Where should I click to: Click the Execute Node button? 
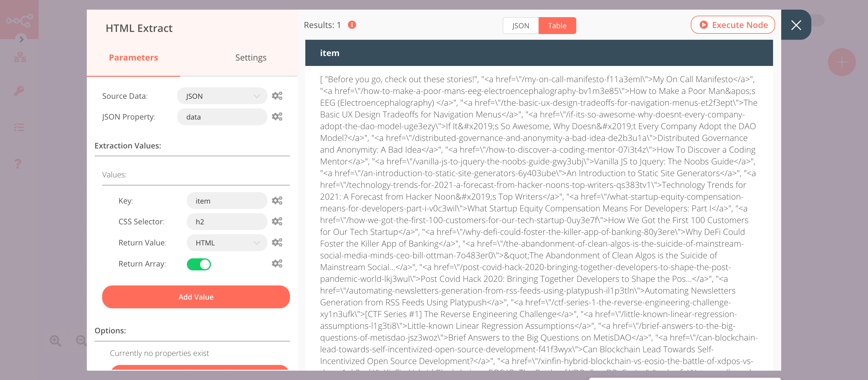point(733,25)
